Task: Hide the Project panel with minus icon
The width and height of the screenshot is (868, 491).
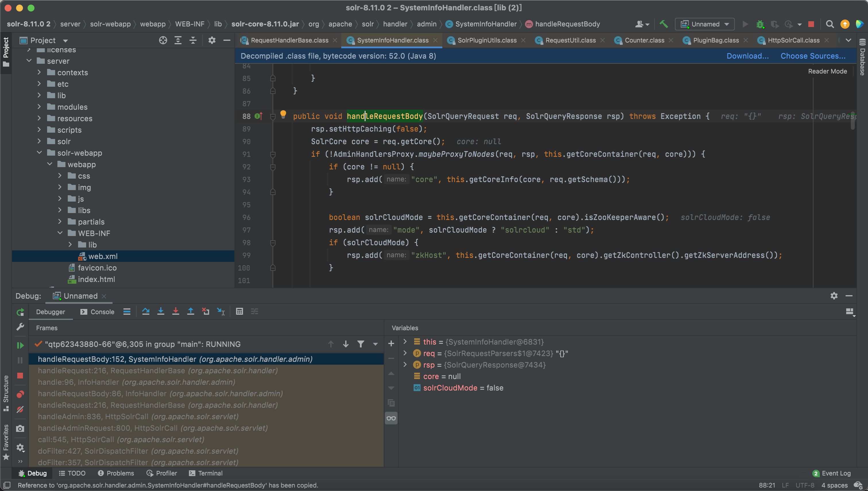Action: (227, 40)
